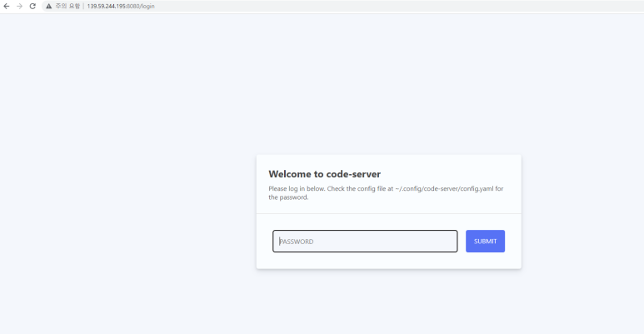Open the site security warning triangle icon
The image size is (644, 334).
[x=48, y=6]
